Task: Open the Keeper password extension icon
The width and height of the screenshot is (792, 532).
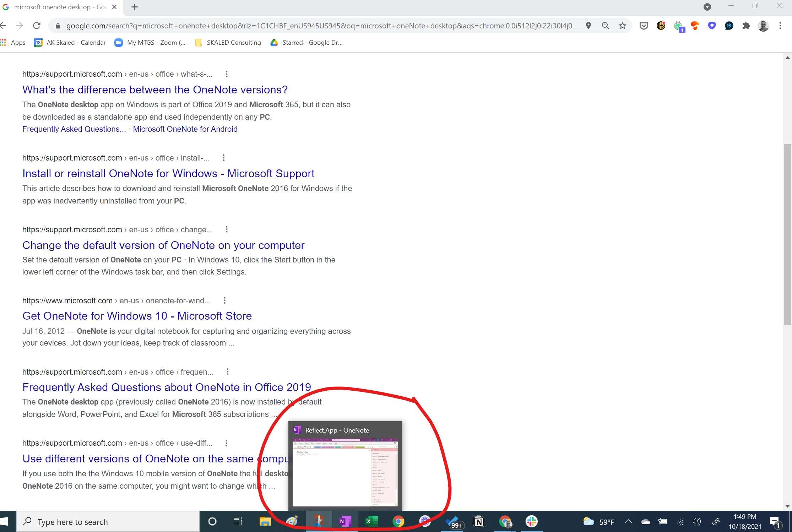Action: 661,26
